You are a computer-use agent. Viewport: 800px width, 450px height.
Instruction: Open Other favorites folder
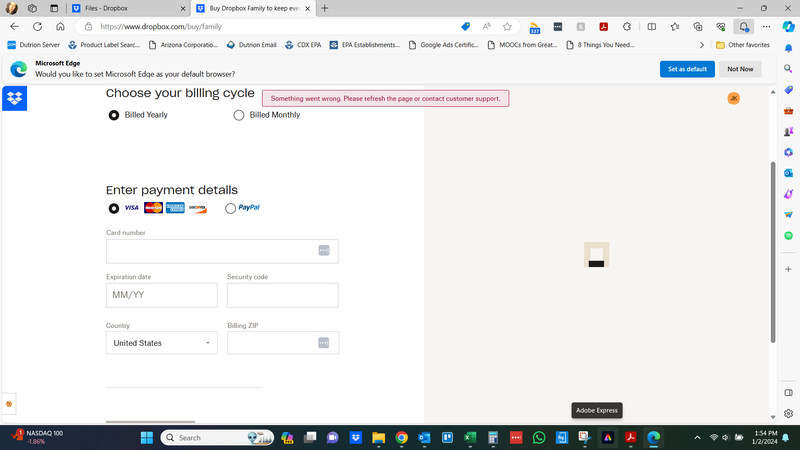[743, 45]
